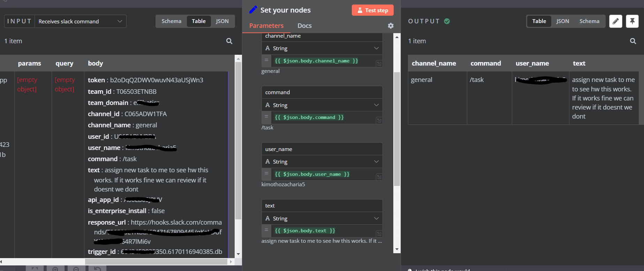Screen dimensions: 644x271
Task: Click the input table vertical scrollbar
Action: 238,141
